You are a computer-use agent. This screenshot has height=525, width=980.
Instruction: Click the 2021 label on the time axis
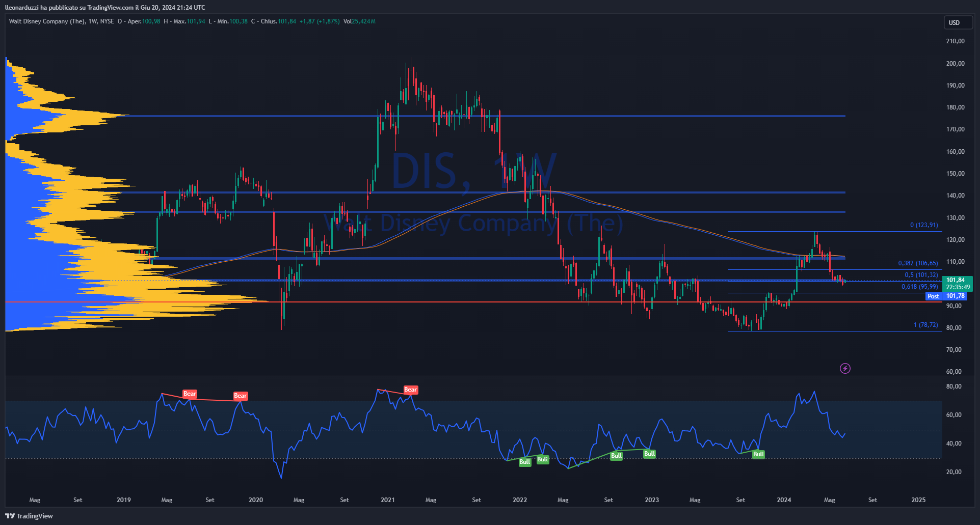388,500
